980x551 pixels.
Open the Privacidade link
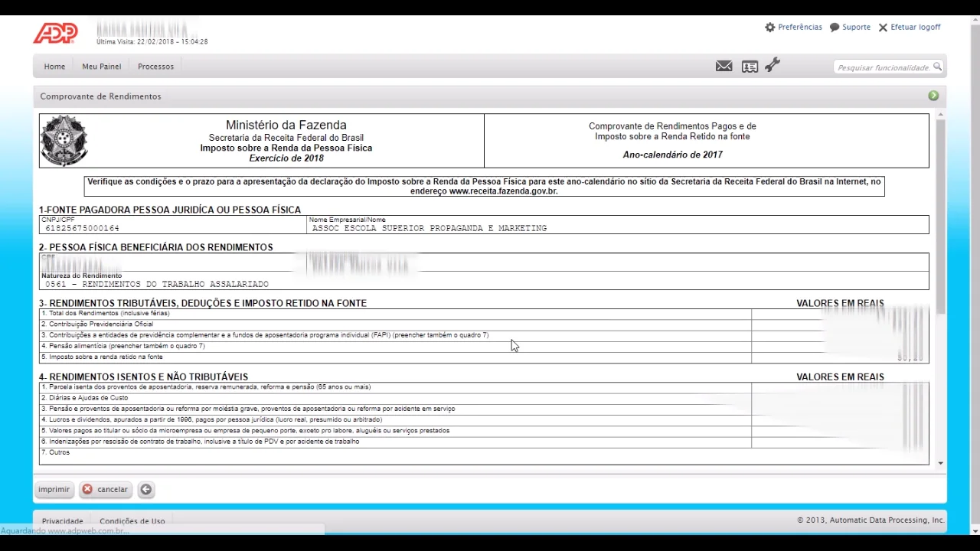[x=62, y=520]
